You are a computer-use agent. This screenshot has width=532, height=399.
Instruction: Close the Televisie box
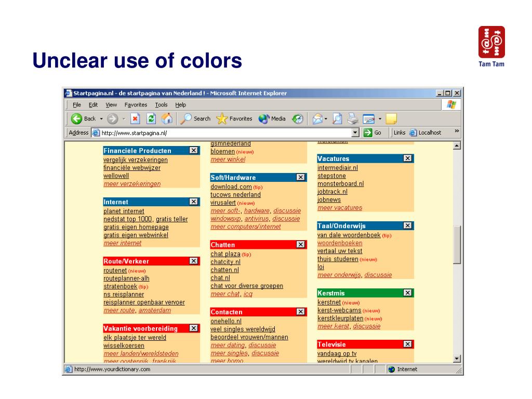pos(407,344)
